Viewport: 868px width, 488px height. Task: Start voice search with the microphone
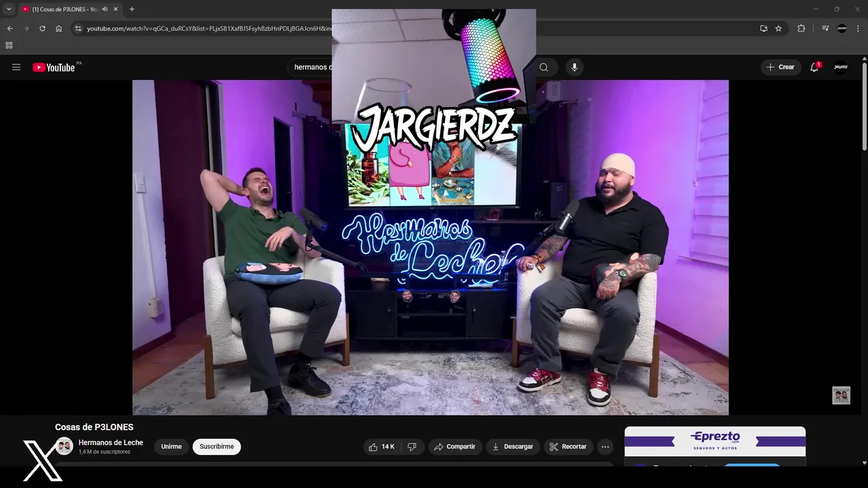574,67
